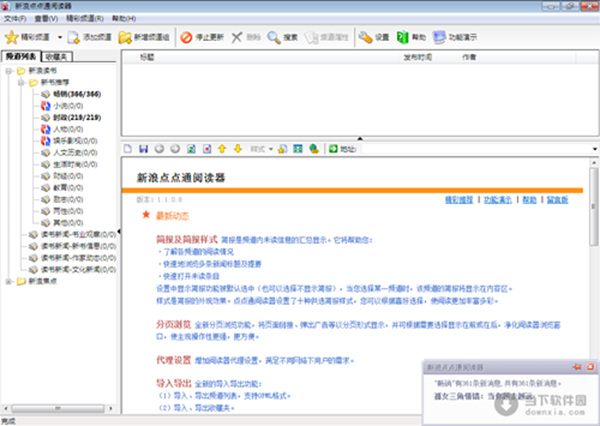Click the 删除 delete X icon
The image size is (600, 426).
(x=237, y=37)
